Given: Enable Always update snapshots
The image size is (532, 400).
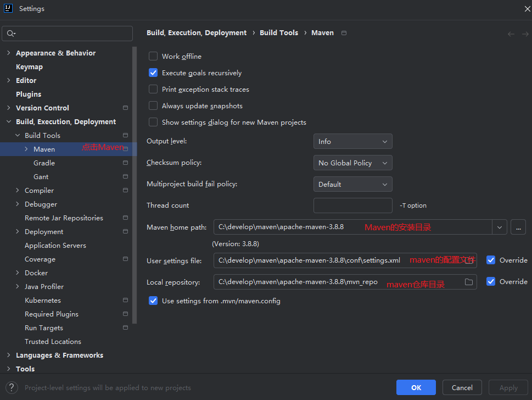Looking at the screenshot, I should pos(153,105).
